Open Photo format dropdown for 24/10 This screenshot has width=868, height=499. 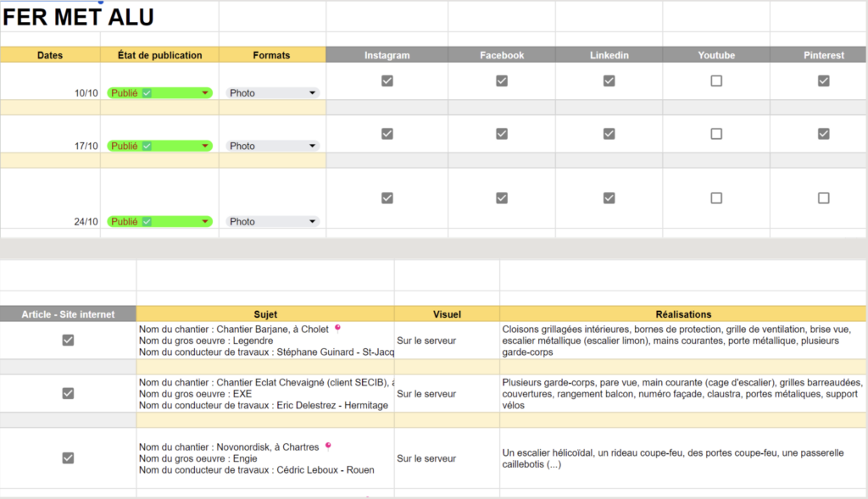tap(312, 221)
